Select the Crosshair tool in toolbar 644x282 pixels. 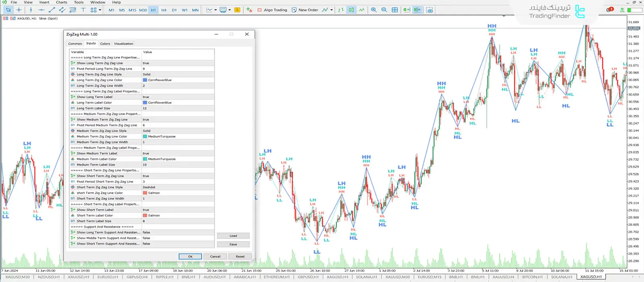point(19,10)
